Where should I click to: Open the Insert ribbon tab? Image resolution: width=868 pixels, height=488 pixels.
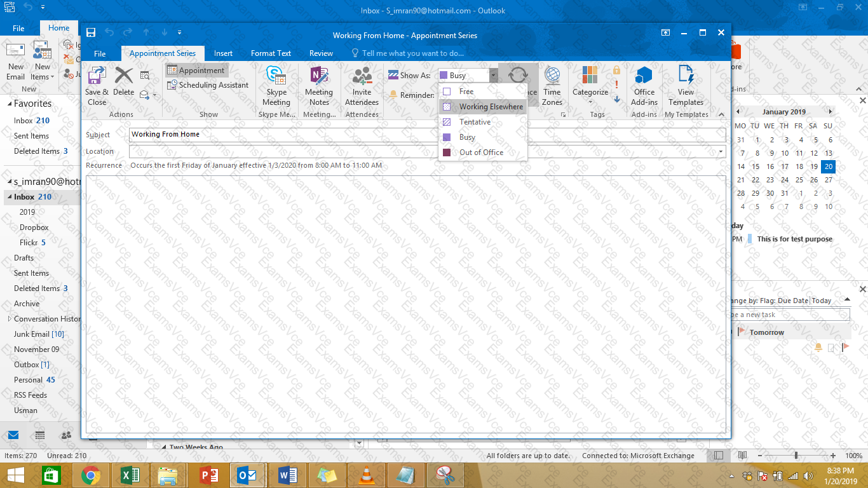pos(223,53)
